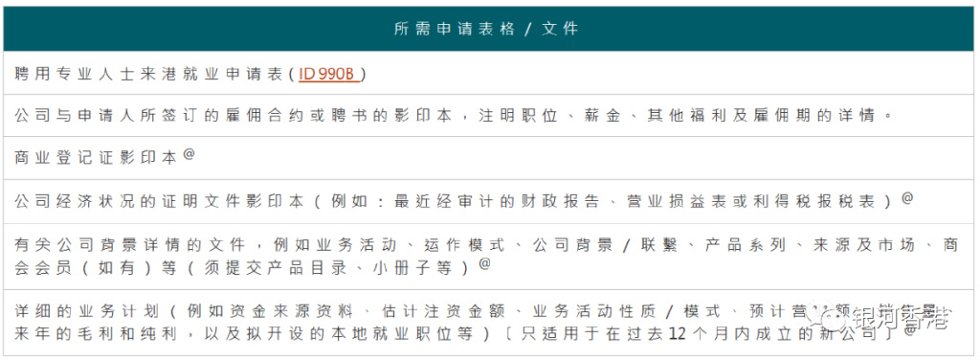Select the row 公司经济状况的证明文件影印本
This screenshot has height=361, width=980.
(x=489, y=201)
